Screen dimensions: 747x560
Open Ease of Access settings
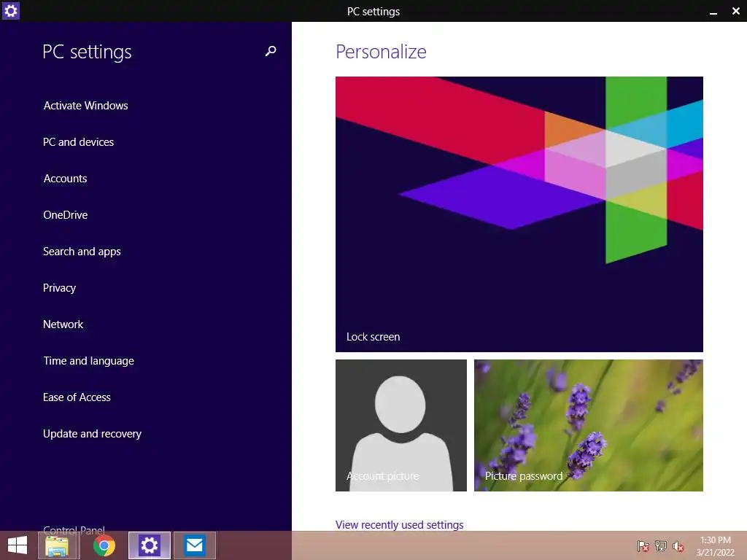tap(77, 397)
